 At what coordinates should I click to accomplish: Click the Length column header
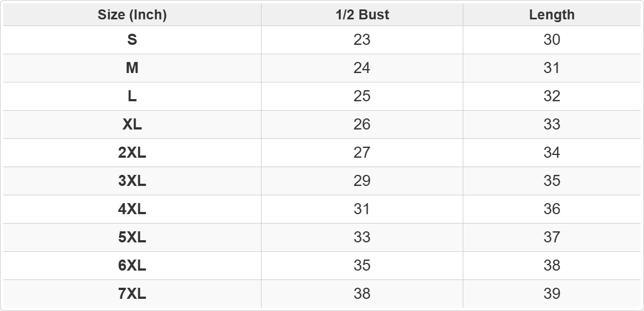(x=551, y=15)
